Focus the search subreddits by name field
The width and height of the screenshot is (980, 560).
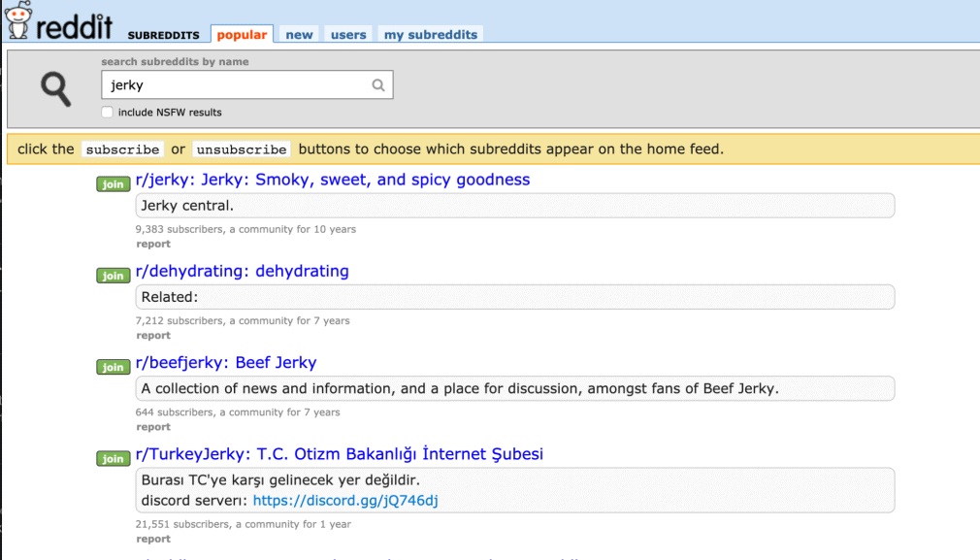247,85
